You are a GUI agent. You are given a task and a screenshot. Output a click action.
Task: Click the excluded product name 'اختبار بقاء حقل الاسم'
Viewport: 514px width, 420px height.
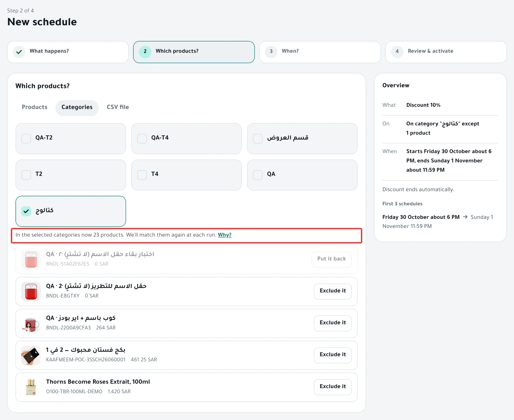(100, 254)
